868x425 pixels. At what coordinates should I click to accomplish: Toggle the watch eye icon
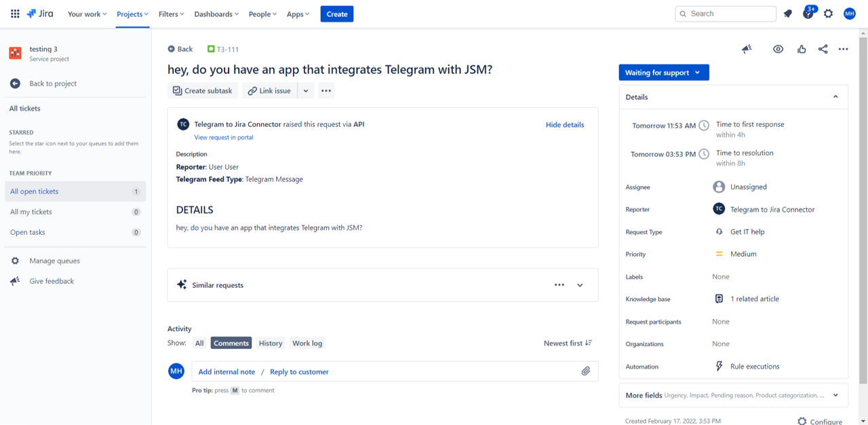[778, 49]
